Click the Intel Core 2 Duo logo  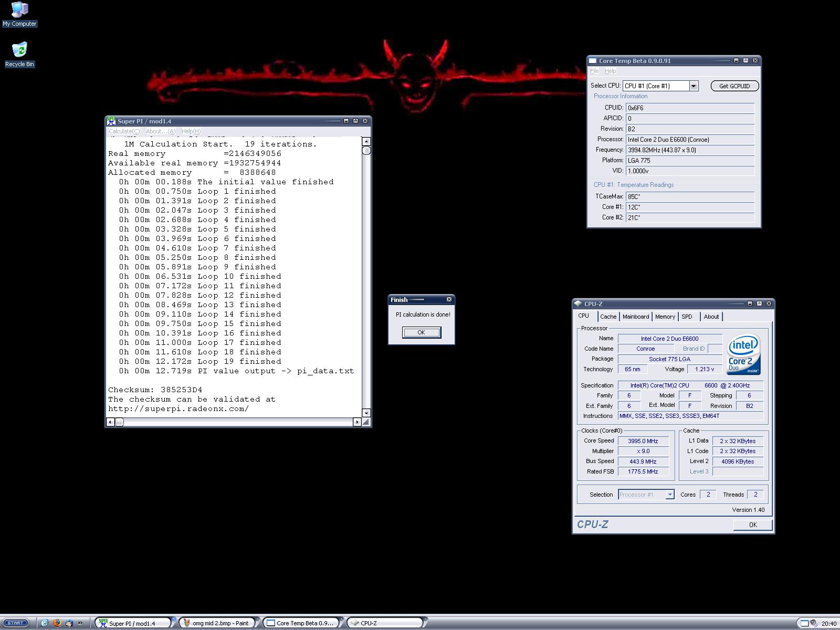pos(744,354)
